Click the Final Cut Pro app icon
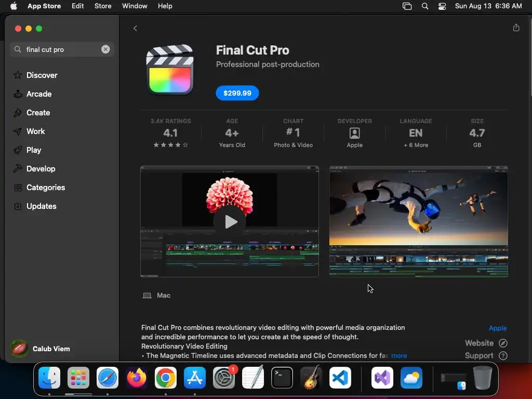Image resolution: width=532 pixels, height=399 pixels. tap(170, 69)
